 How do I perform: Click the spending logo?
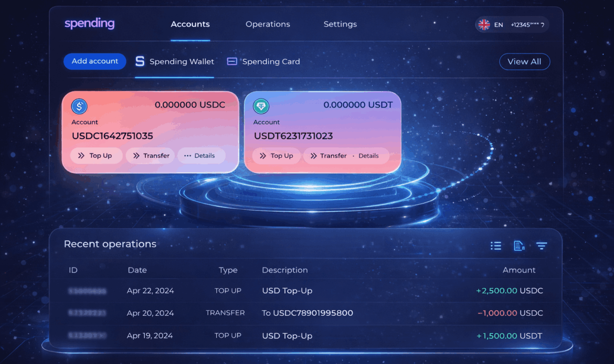89,24
